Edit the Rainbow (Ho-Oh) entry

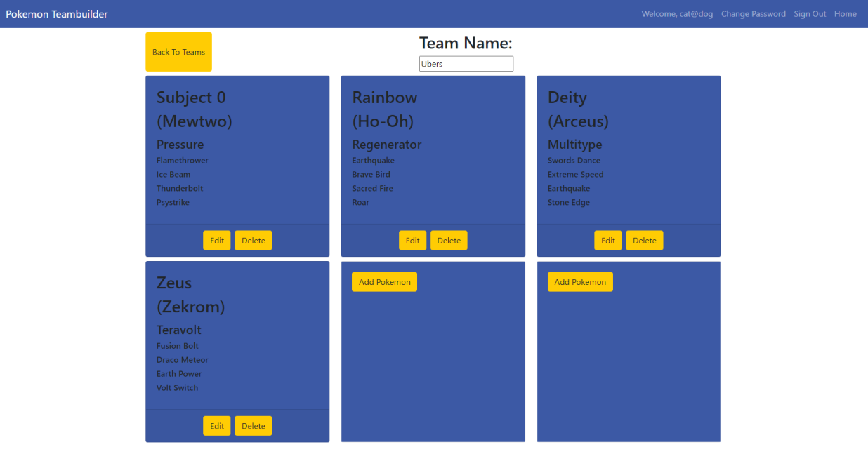click(x=412, y=240)
